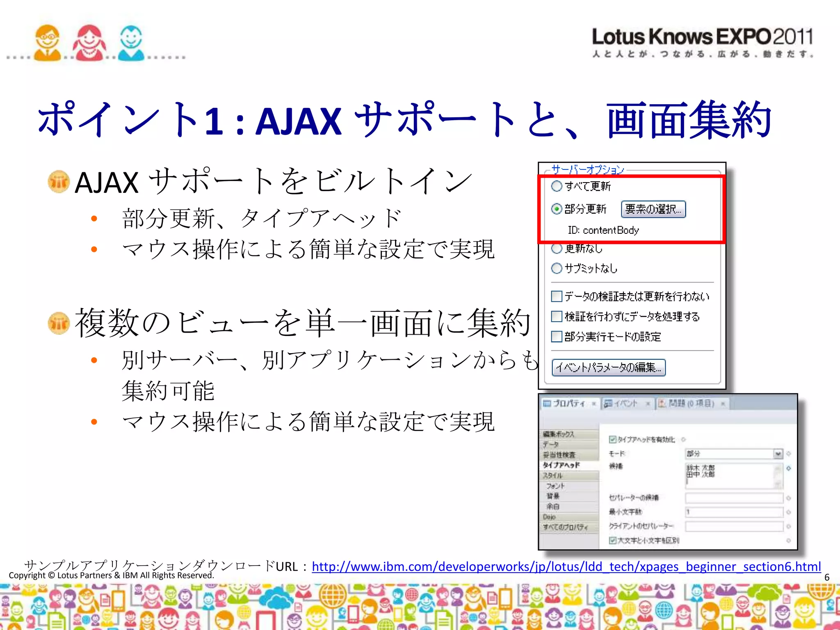This screenshot has width=840, height=630.
Task: Click the pink girl avatar icon
Action: 89,43
